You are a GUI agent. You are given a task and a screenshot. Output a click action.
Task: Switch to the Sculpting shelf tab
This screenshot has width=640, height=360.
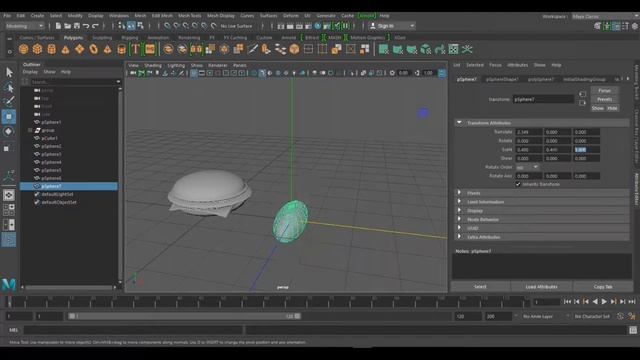coord(102,38)
